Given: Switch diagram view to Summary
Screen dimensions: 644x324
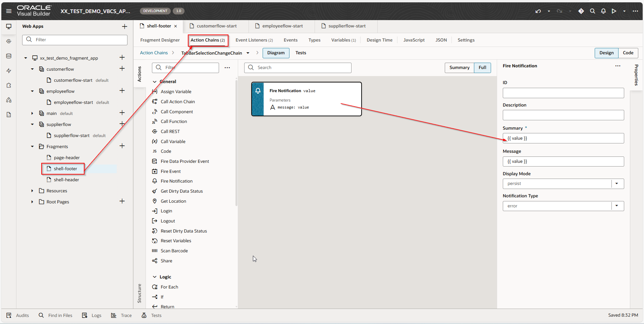Looking at the screenshot, I should click(x=459, y=68).
